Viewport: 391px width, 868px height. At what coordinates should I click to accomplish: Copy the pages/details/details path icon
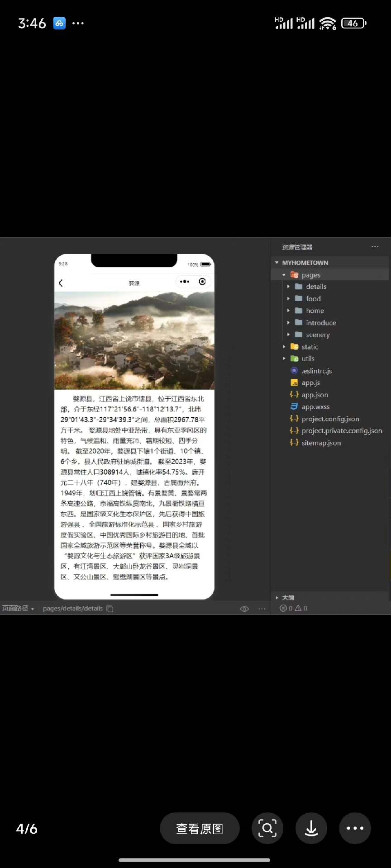110,609
